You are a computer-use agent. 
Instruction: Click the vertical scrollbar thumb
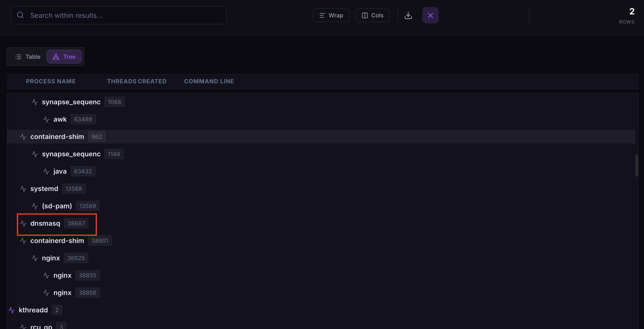coord(637,166)
